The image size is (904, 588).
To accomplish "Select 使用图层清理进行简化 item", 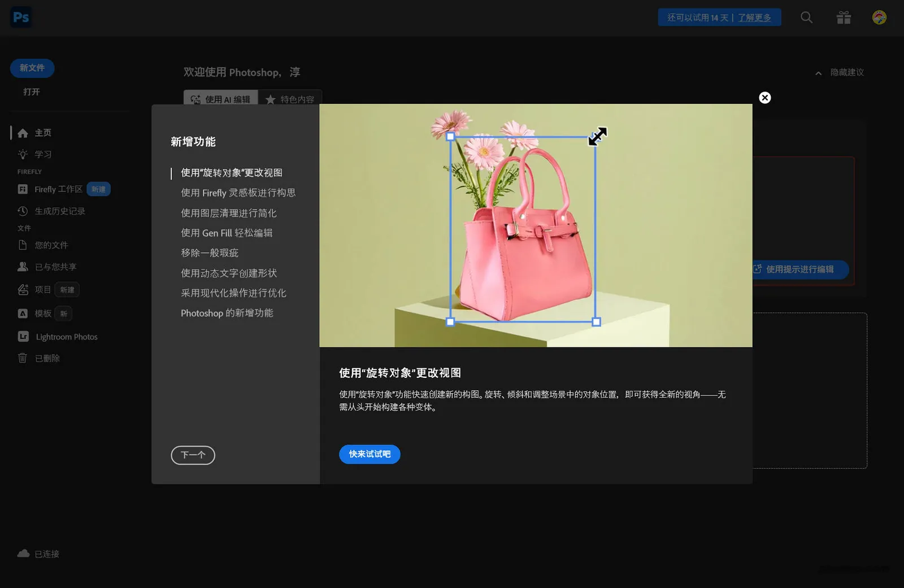I will pos(229,213).
